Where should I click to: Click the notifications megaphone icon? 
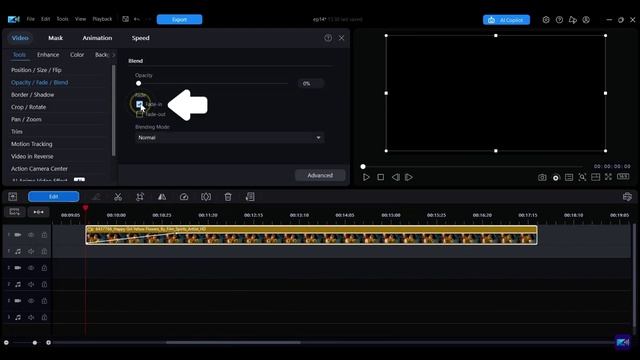point(573,20)
